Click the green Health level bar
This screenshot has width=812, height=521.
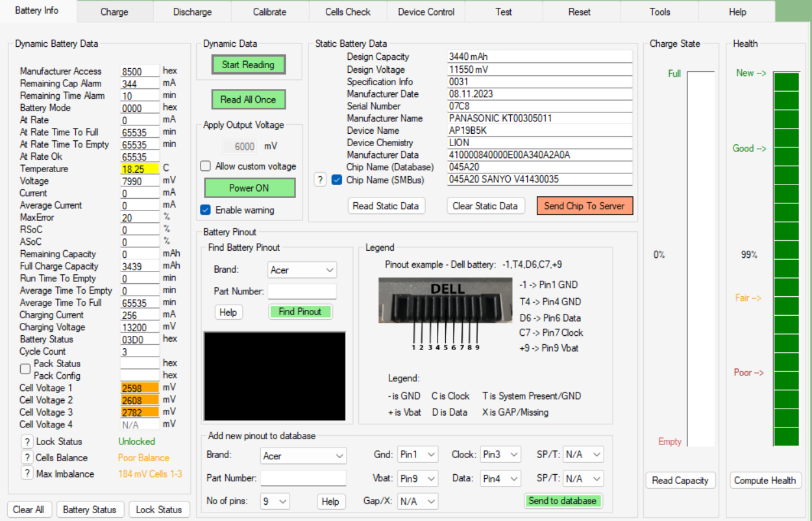[x=786, y=259]
